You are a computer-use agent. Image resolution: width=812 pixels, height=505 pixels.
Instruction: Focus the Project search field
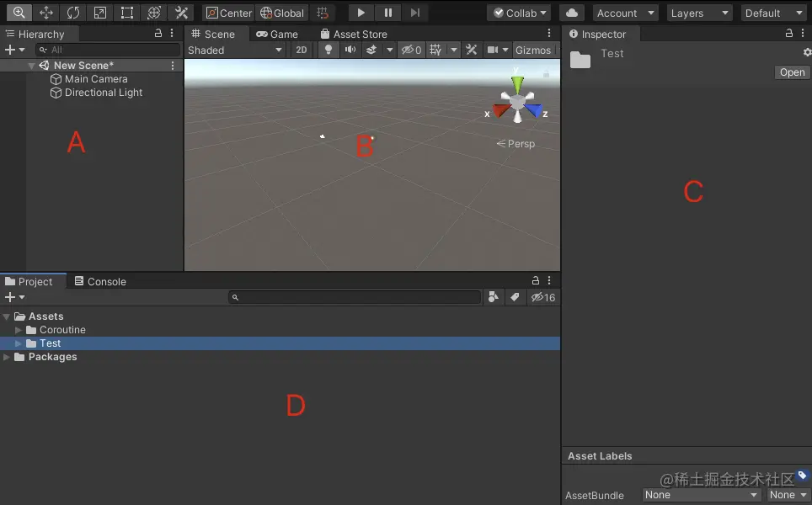pos(355,297)
